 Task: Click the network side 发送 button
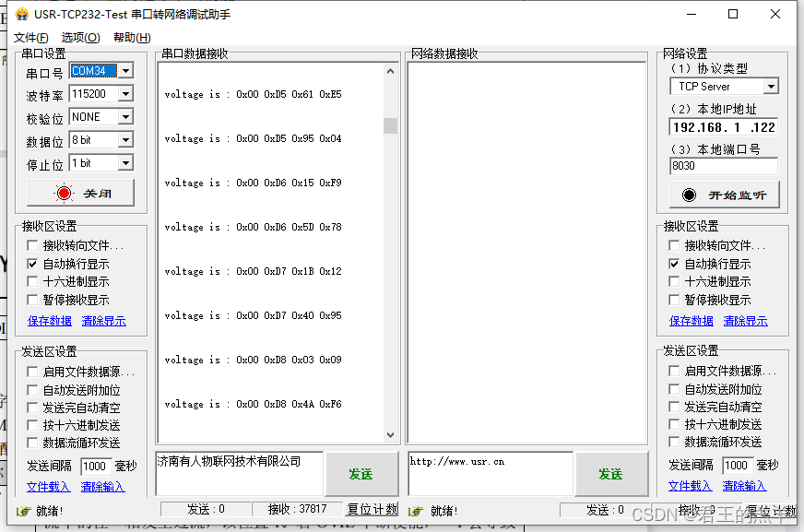click(x=611, y=474)
